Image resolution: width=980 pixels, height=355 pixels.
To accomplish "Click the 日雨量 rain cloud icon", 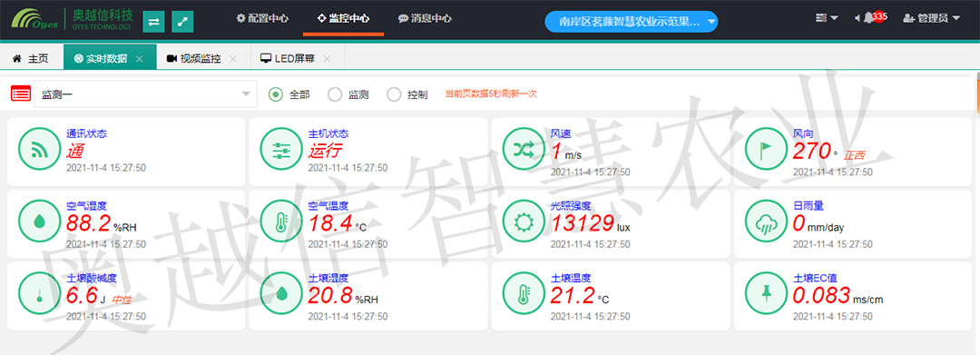I will click(x=766, y=222).
